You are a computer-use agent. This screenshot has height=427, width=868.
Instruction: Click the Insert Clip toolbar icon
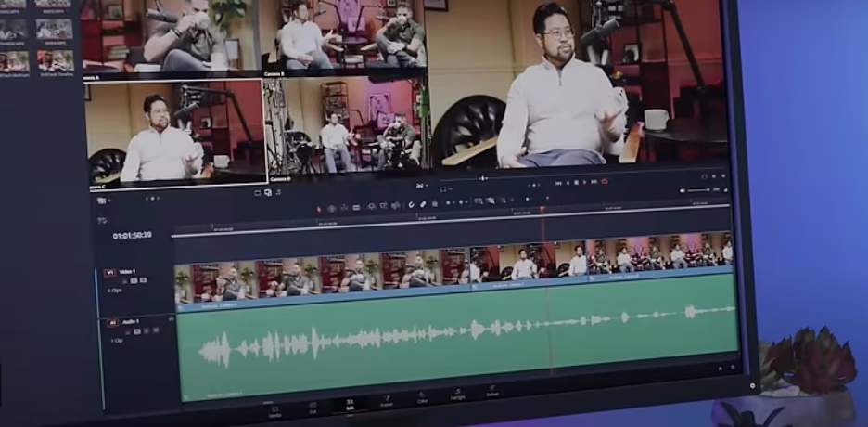pyautogui.click(x=372, y=207)
